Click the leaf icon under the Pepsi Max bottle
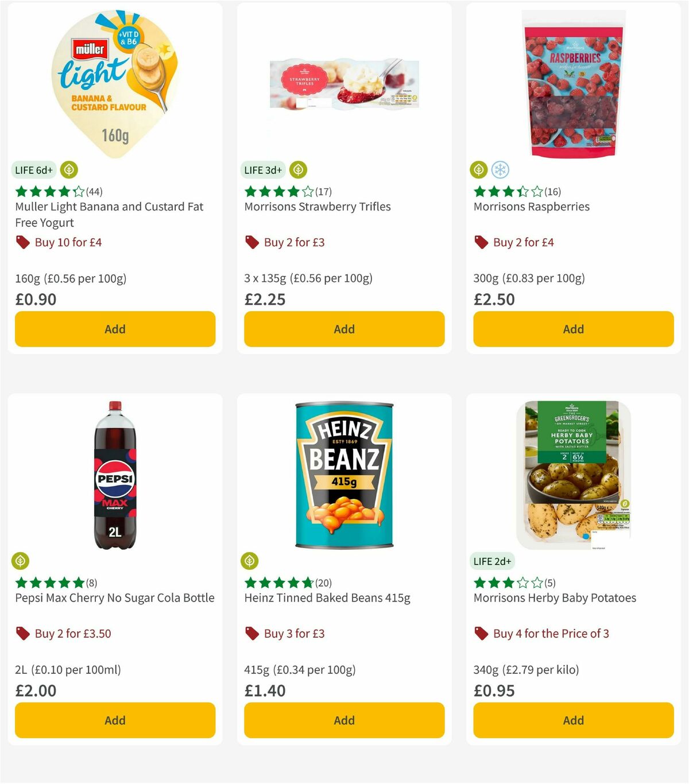The height and width of the screenshot is (784, 689). pyautogui.click(x=20, y=561)
